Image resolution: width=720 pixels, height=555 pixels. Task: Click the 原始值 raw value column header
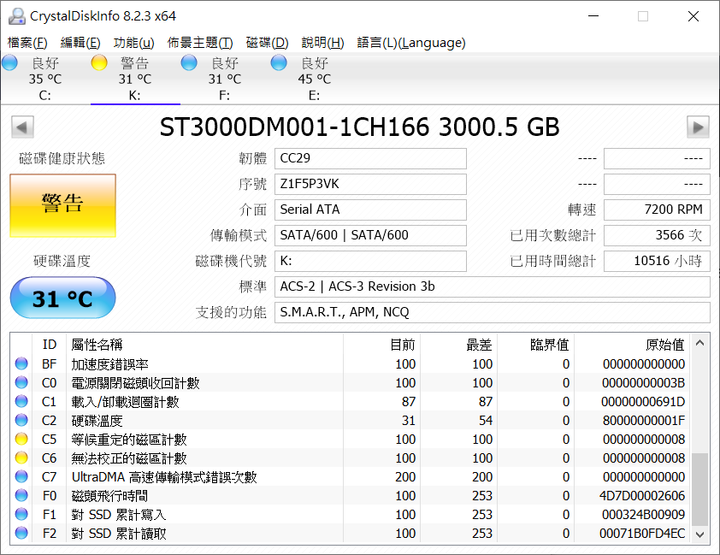coord(632,344)
